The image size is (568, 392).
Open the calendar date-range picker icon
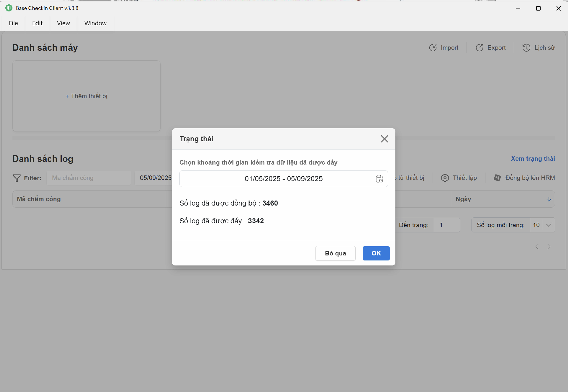pos(379,179)
